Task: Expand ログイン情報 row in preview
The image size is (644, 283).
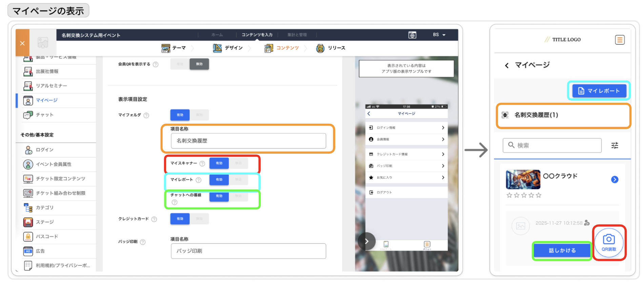Action: pyautogui.click(x=406, y=128)
